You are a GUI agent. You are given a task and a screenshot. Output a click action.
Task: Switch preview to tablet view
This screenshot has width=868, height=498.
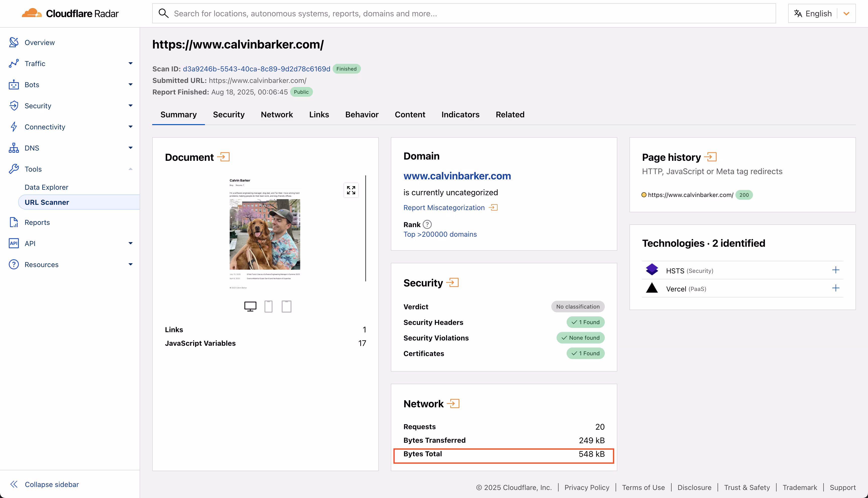click(286, 306)
